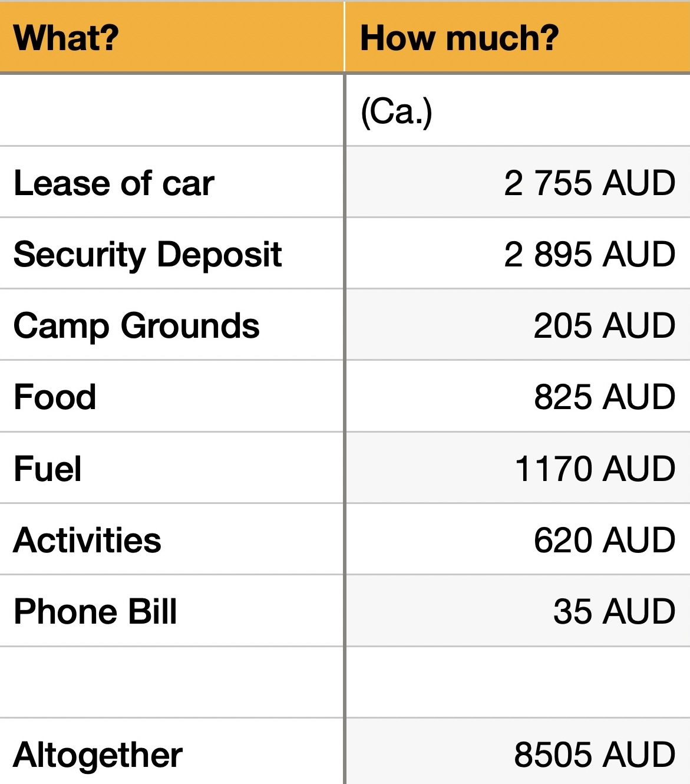Select the empty cell left of "(Ca.)"
690x784 pixels.
pyautogui.click(x=171, y=111)
